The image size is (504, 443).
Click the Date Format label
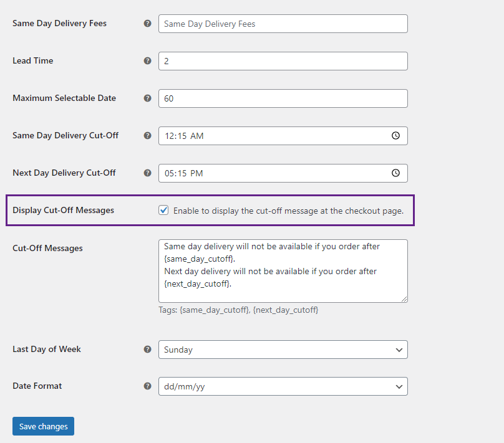tap(37, 386)
